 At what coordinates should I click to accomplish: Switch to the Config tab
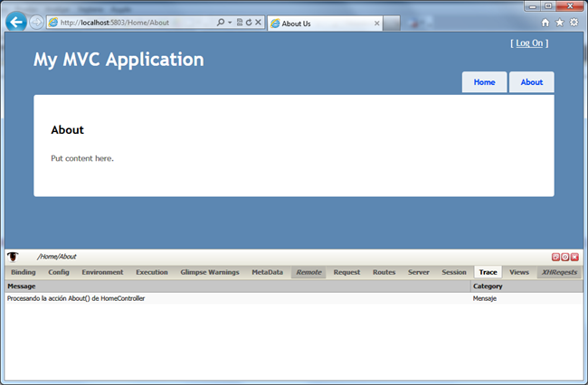pos(59,272)
